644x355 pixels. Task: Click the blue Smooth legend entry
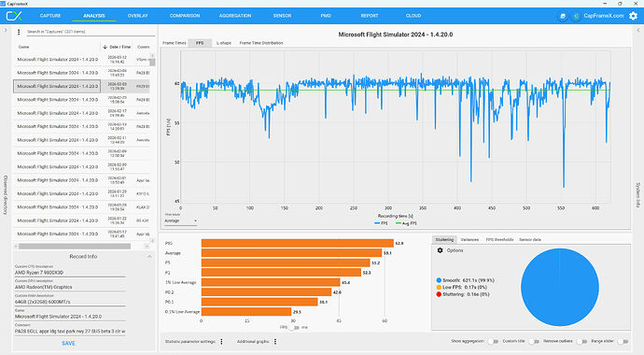tap(466, 280)
